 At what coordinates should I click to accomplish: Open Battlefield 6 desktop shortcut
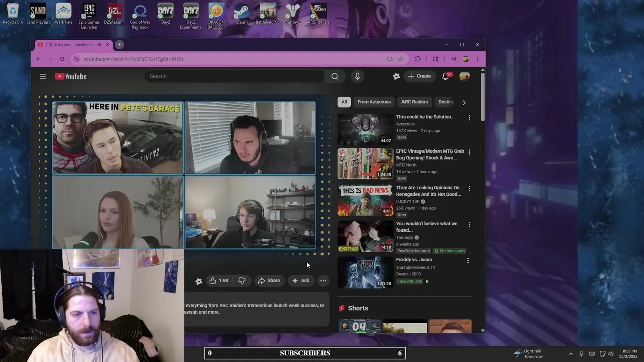coord(267,14)
